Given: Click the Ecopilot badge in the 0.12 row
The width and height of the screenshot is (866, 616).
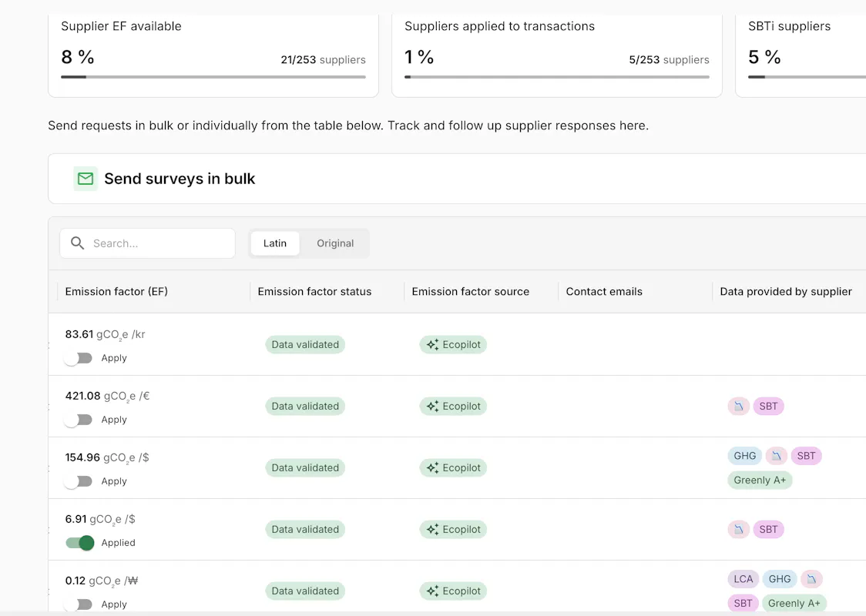Looking at the screenshot, I should [453, 591].
